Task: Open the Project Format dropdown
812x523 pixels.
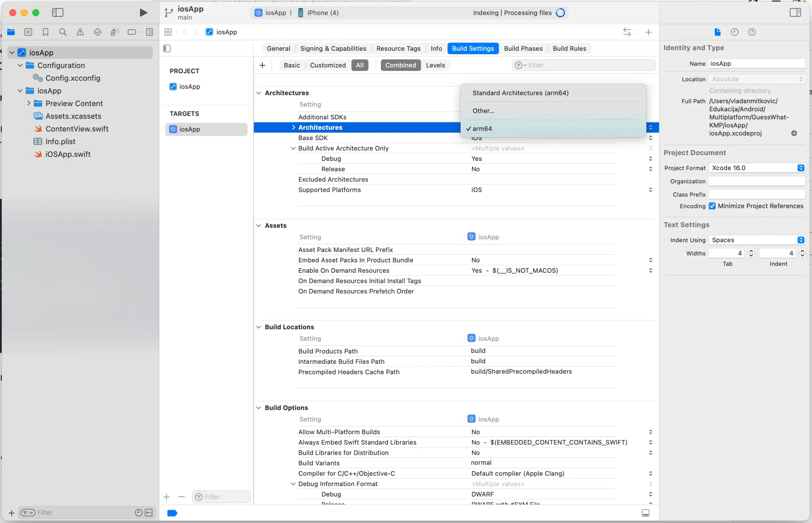Action: click(x=756, y=168)
